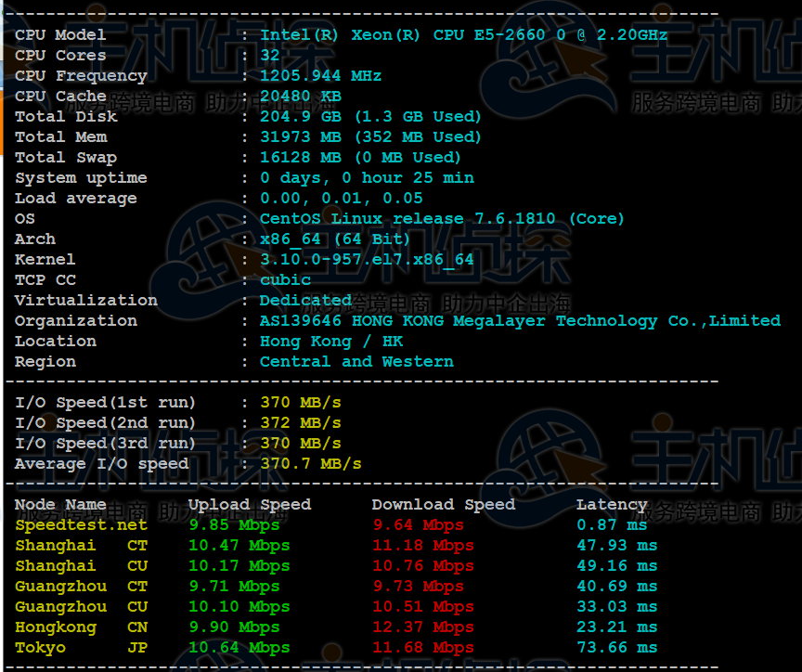Click the Location value Hong Kong / HK
Viewport: 802px width, 672px height.
click(x=330, y=342)
